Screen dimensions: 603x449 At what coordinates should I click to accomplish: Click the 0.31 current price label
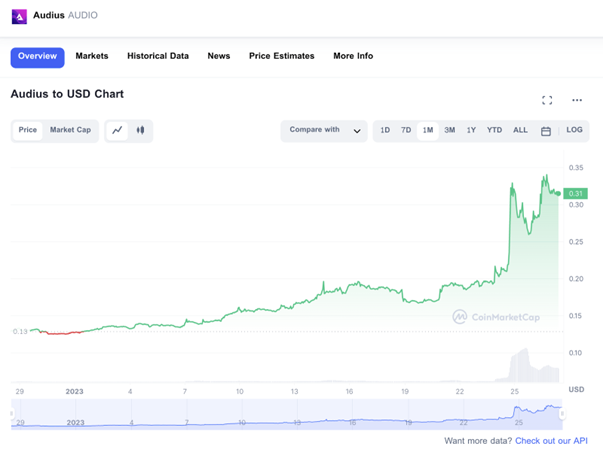[x=575, y=193]
